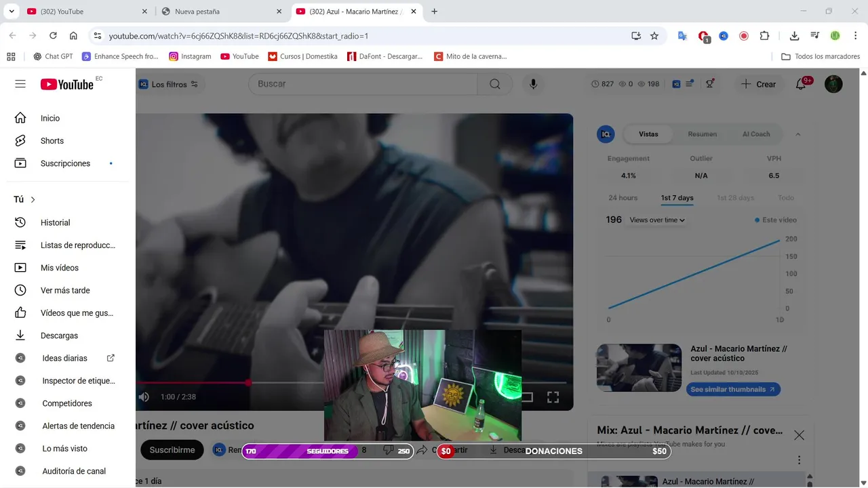
Task: Select the Vistas tab
Action: 648,134
